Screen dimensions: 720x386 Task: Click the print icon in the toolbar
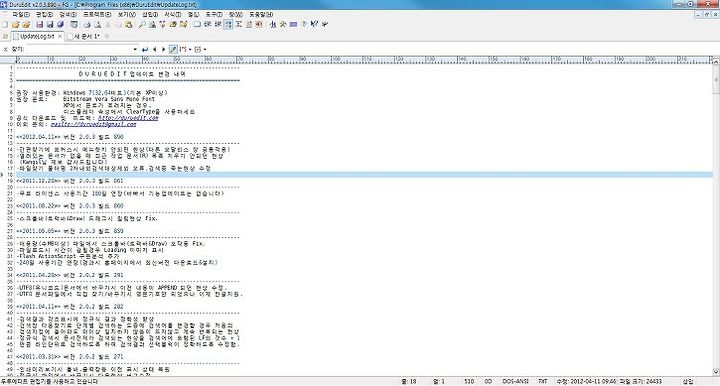pyautogui.click(x=87, y=24)
